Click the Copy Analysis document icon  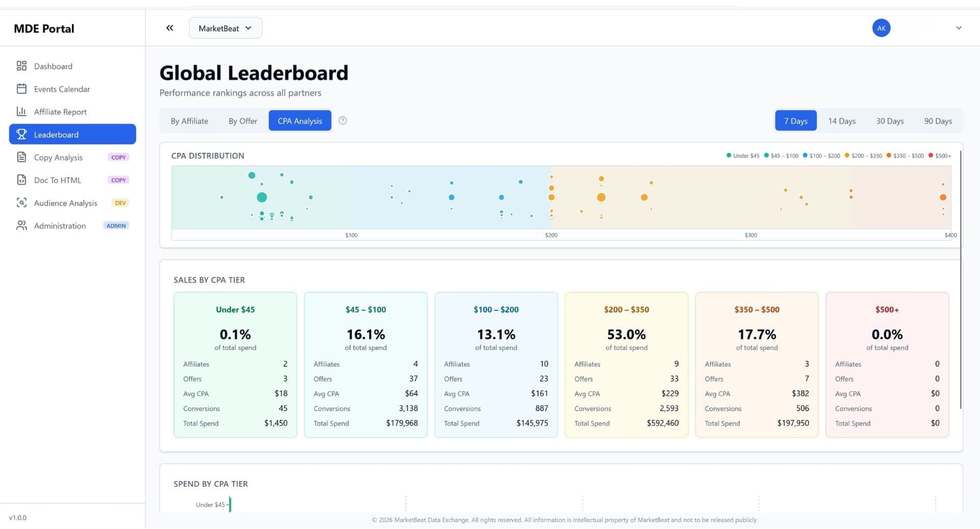(x=21, y=157)
